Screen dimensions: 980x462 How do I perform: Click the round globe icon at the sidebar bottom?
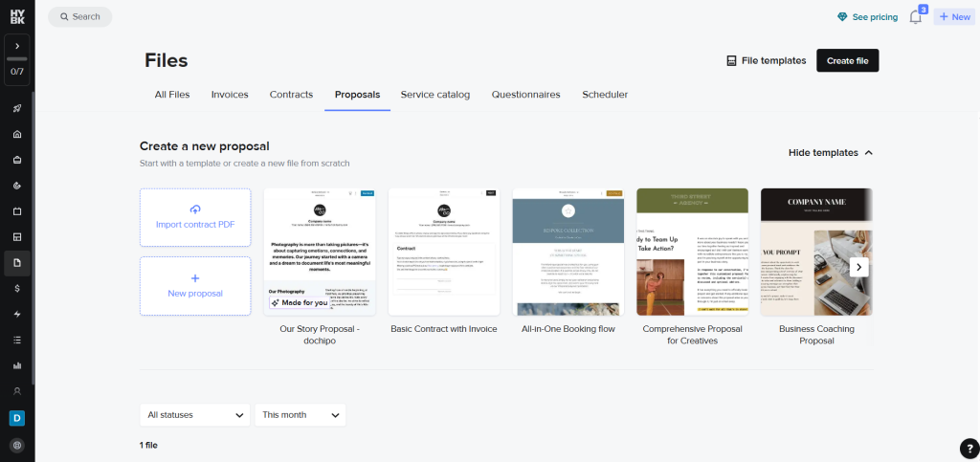17,445
